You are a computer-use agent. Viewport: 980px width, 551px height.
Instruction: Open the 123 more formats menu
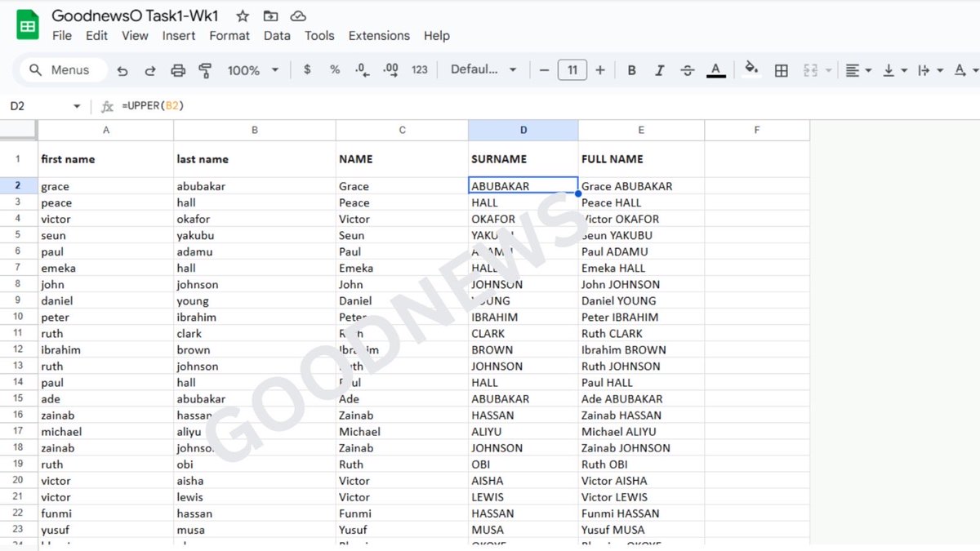pos(420,70)
